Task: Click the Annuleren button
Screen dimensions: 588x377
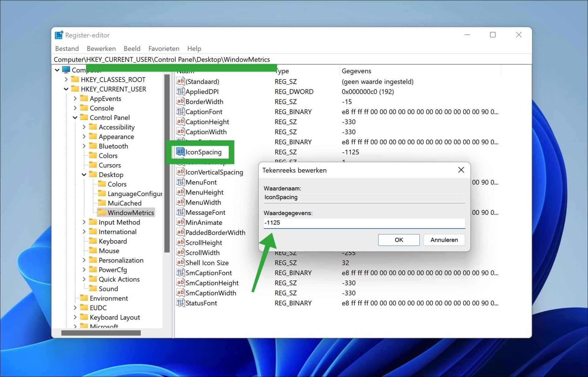Action: click(x=444, y=240)
